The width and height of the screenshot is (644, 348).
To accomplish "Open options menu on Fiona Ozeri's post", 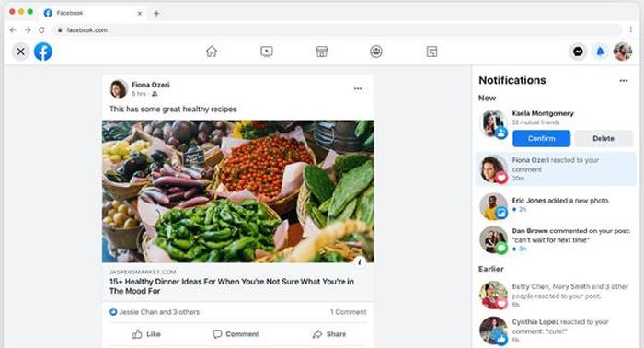I will 358,88.
